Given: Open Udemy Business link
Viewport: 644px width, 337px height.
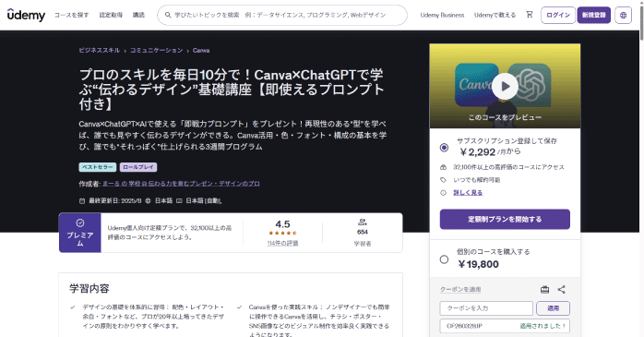Looking at the screenshot, I should [x=442, y=15].
